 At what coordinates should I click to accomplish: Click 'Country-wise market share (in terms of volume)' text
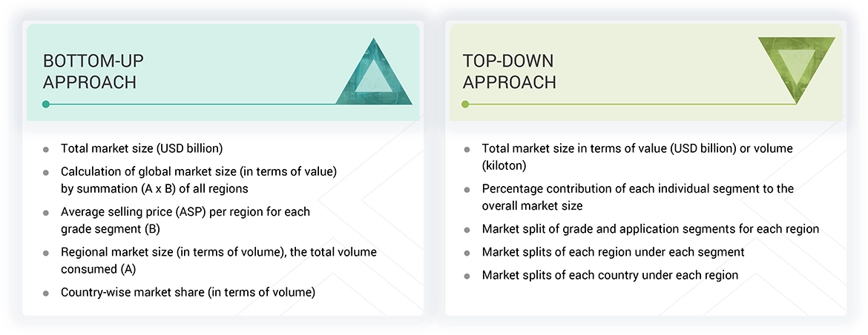188,293
